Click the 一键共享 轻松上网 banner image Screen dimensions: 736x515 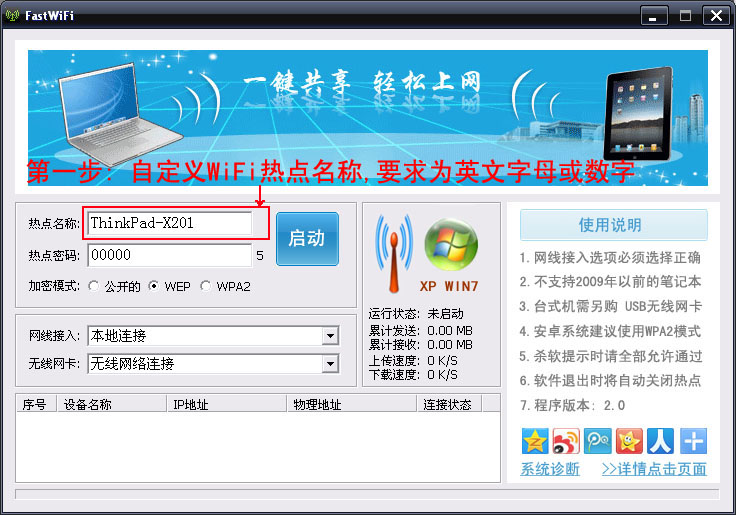[x=368, y=118]
